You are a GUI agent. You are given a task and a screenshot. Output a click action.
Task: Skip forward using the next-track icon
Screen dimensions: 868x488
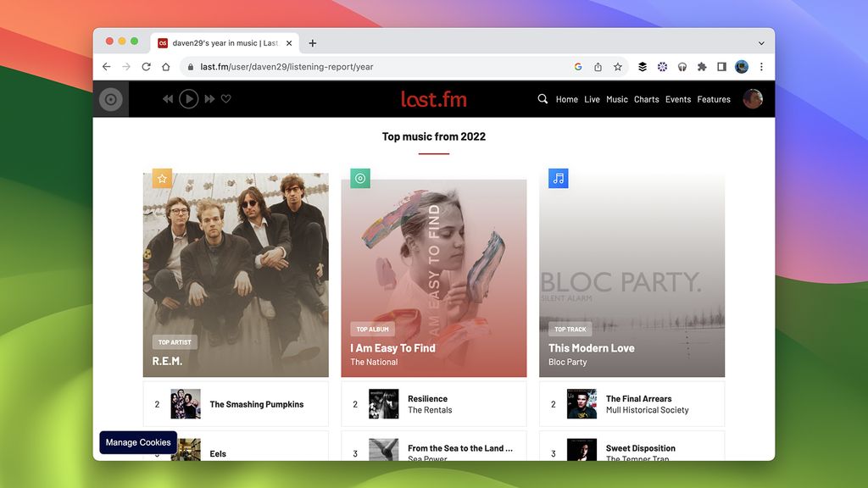209,98
